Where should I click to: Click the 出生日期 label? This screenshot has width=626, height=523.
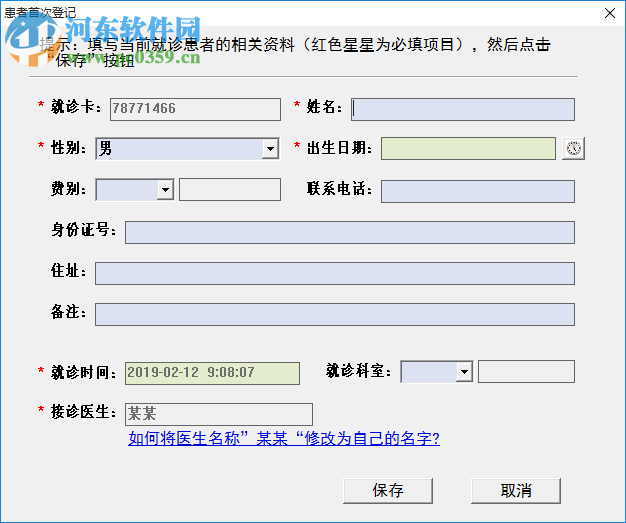(x=339, y=148)
